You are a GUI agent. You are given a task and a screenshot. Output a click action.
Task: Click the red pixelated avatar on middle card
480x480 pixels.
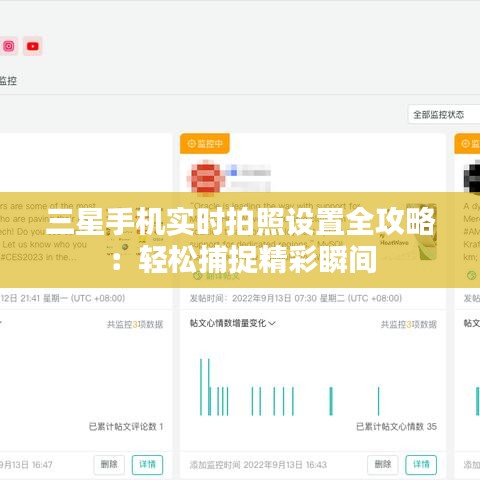point(206,177)
